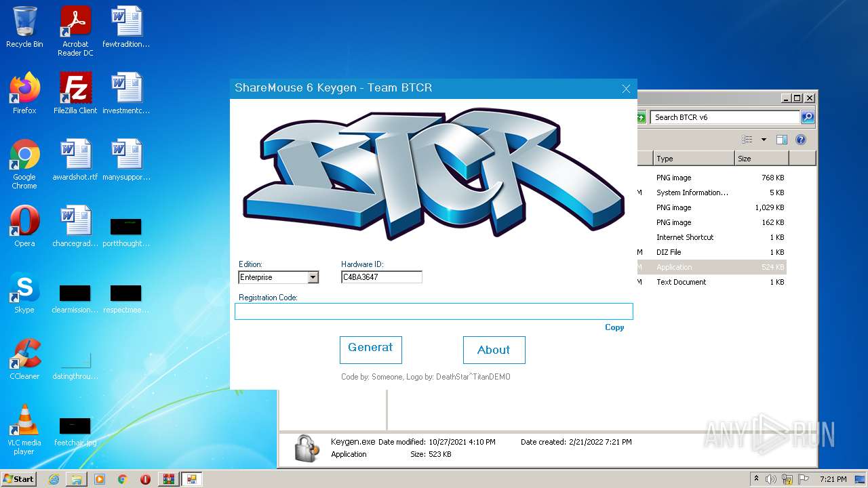
Task: Open Windows Media Player taskbar icon
Action: point(100,479)
